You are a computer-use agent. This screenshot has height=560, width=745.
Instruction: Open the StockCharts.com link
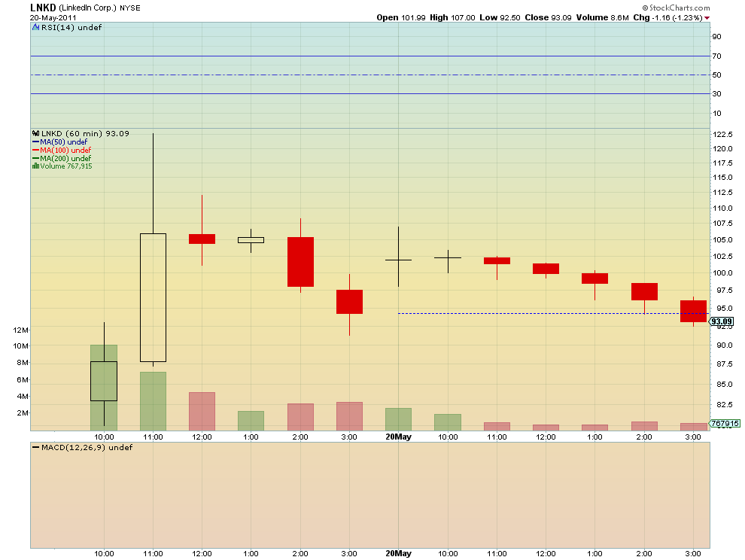(x=676, y=8)
